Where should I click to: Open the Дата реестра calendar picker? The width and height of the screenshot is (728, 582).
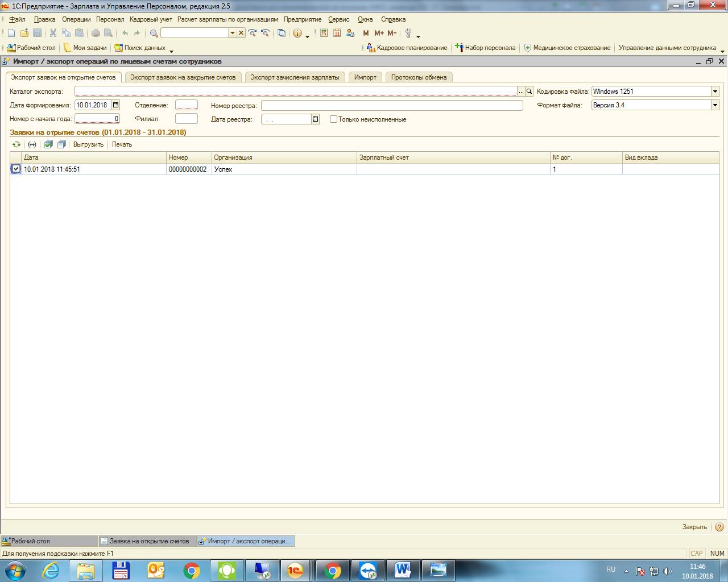pyautogui.click(x=315, y=119)
